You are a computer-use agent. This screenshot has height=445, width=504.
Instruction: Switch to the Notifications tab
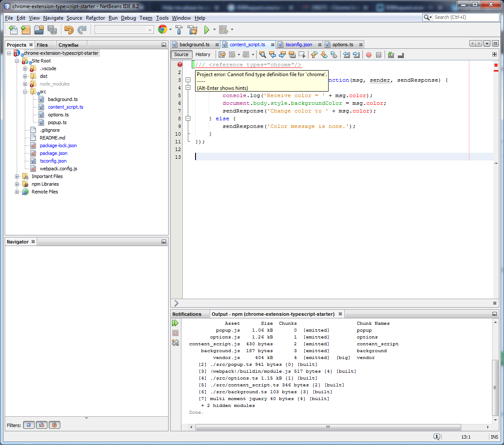click(187, 314)
